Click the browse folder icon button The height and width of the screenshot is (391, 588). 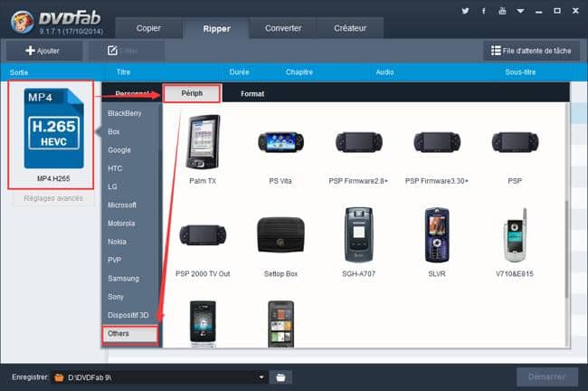tap(280, 377)
